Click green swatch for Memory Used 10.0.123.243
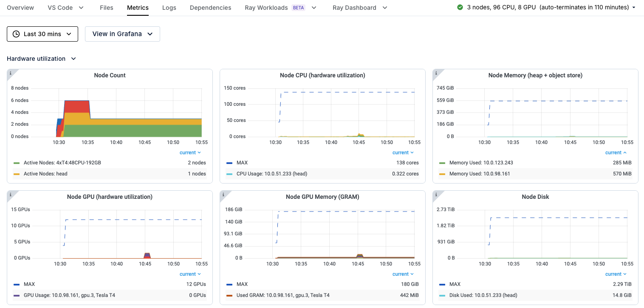 442,163
